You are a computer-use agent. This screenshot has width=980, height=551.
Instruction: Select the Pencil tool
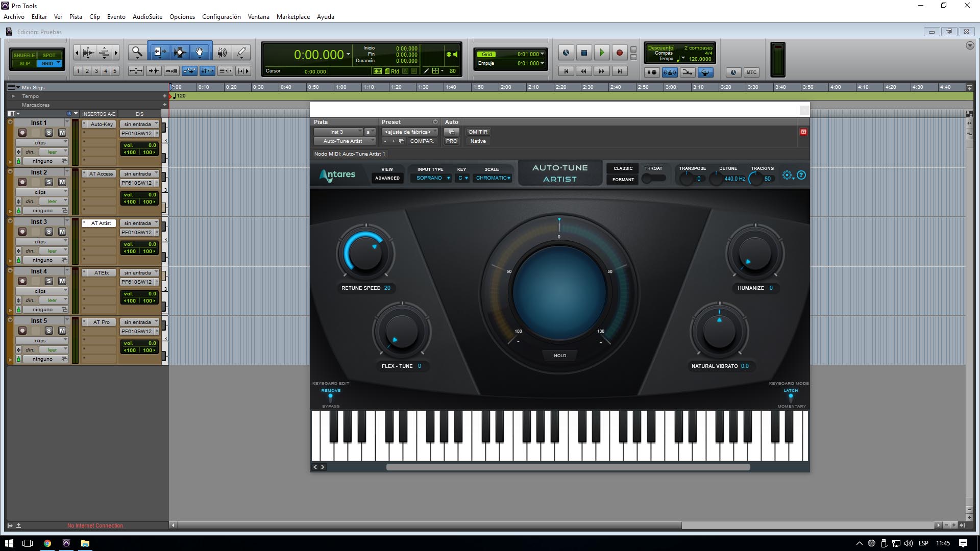241,52
